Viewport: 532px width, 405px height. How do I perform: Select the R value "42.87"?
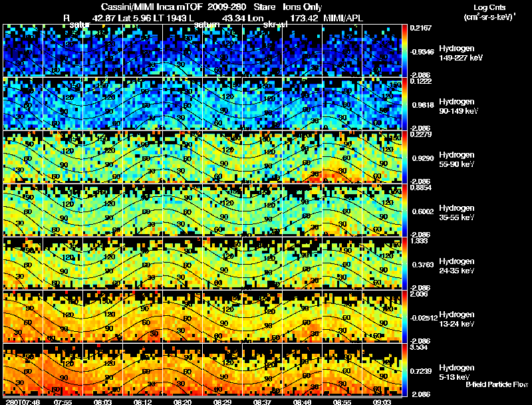104,18
